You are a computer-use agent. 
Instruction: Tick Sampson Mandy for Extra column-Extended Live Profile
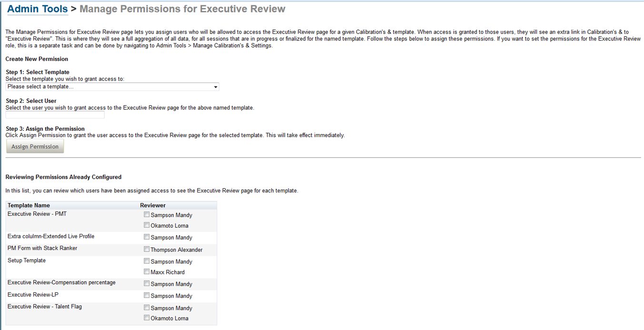coord(147,237)
